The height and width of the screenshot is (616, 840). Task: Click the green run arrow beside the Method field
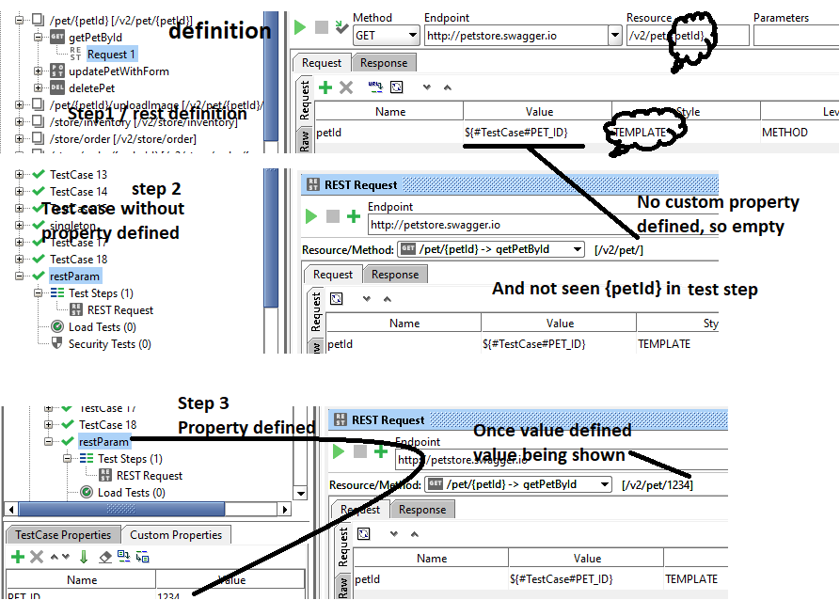[x=300, y=26]
